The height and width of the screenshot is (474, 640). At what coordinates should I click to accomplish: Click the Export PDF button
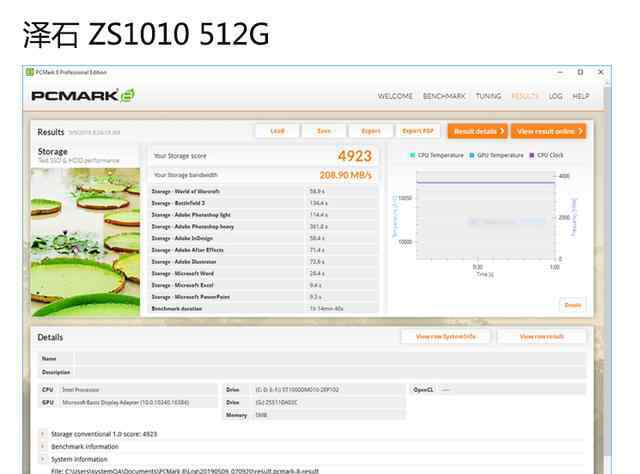tap(418, 131)
